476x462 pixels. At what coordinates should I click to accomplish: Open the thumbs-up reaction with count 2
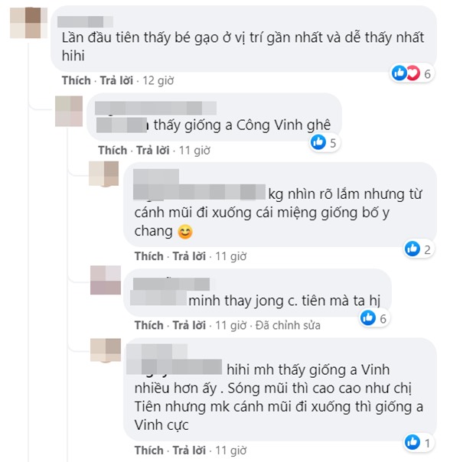click(x=419, y=249)
